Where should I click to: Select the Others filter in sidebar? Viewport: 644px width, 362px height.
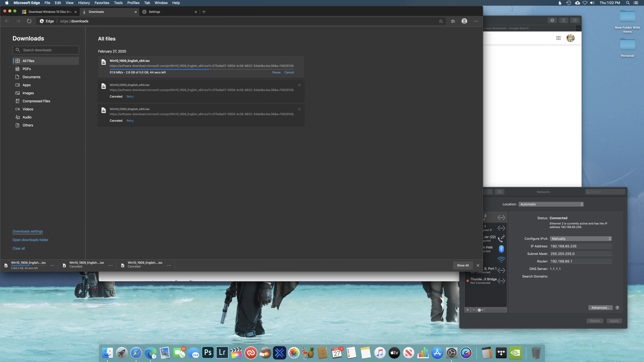46,125
